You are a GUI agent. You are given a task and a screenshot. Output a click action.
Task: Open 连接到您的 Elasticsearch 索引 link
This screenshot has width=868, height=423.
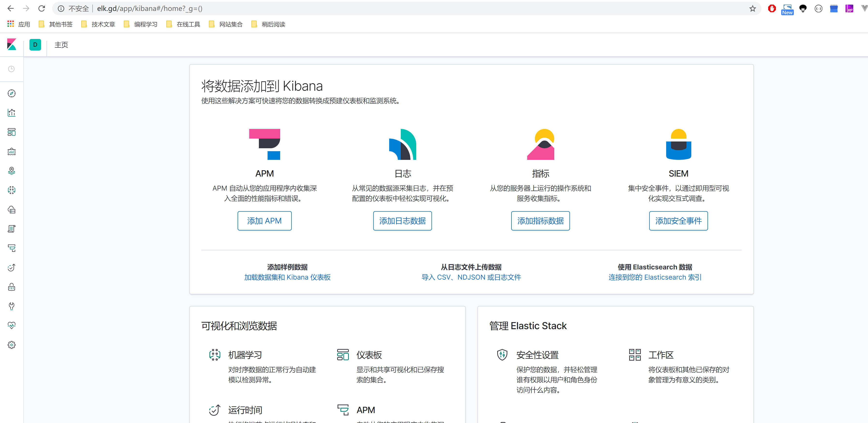coord(655,277)
